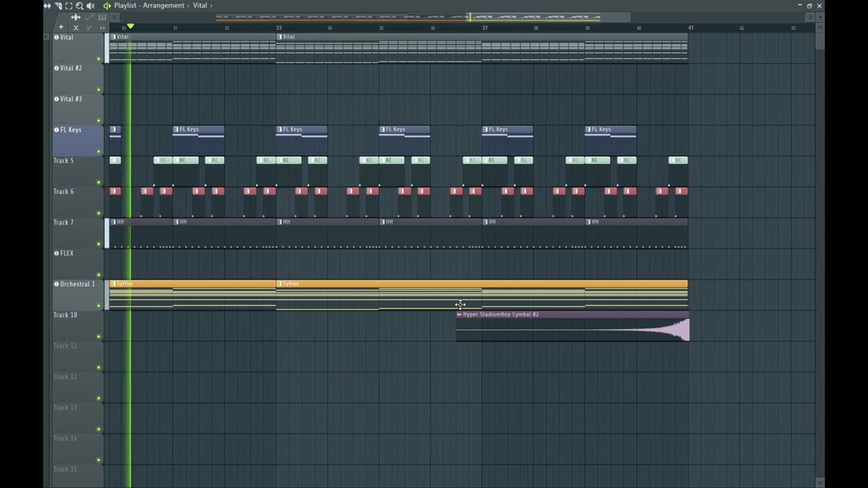This screenshot has width=868, height=488.
Task: Click bar 41 on the timeline ruler
Action: coord(690,28)
